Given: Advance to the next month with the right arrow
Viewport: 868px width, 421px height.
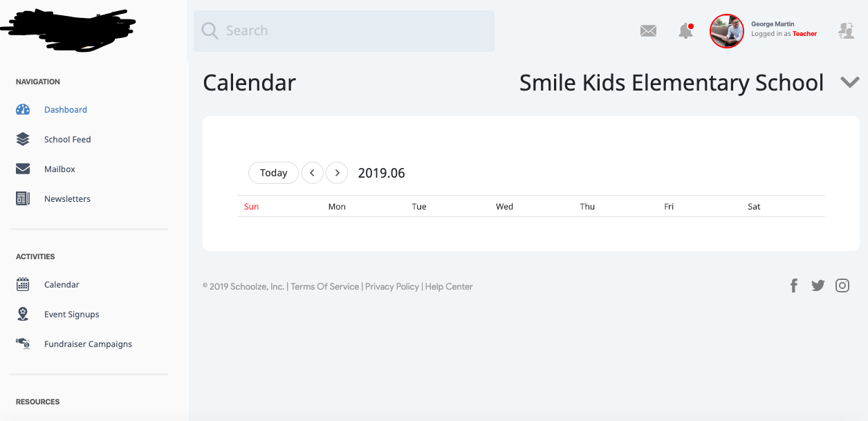Looking at the screenshot, I should tap(337, 173).
